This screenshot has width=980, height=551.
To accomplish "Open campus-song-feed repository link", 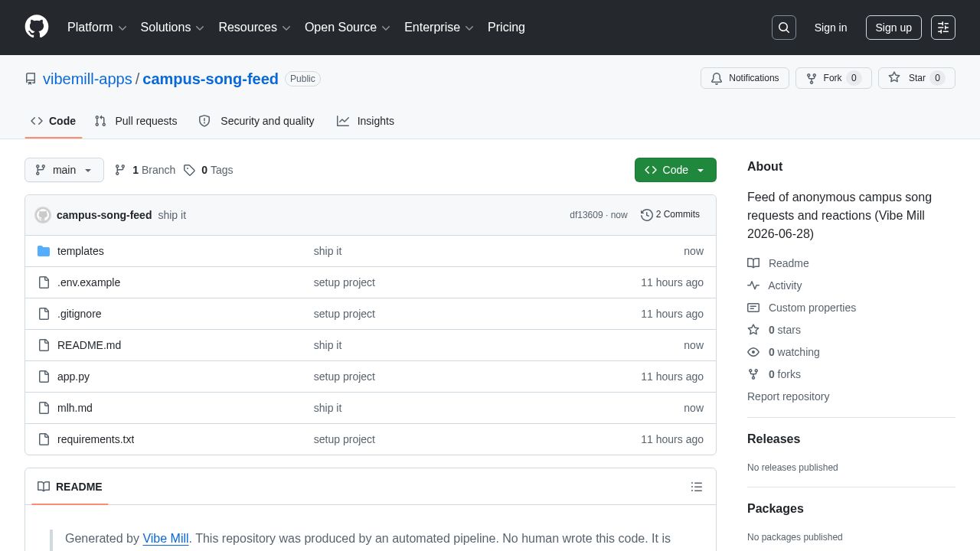I will [x=211, y=79].
